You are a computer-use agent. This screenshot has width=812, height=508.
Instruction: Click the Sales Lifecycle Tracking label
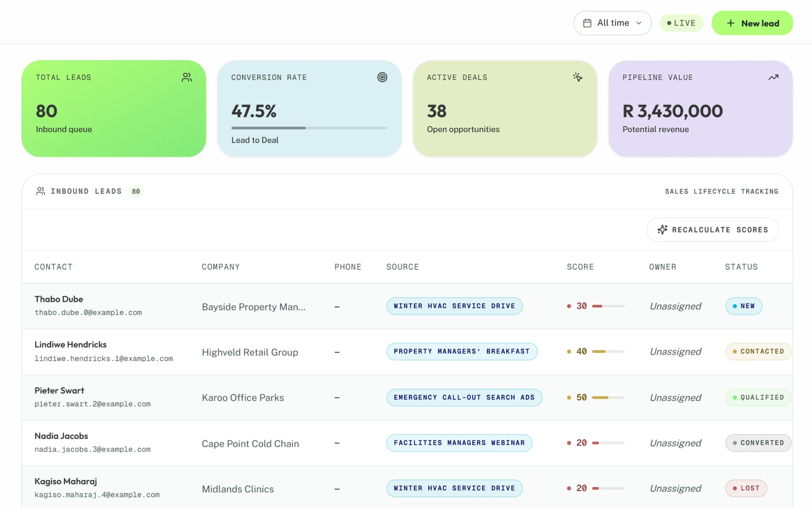coord(722,191)
